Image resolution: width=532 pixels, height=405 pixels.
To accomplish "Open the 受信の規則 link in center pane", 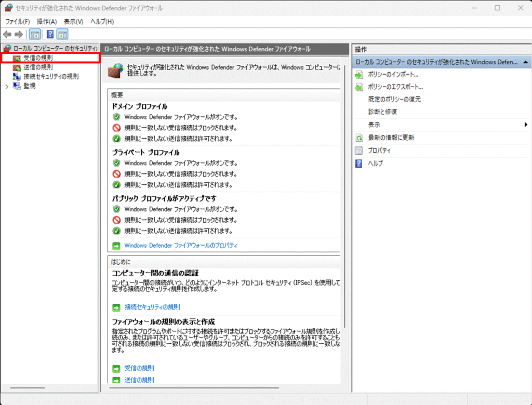I will [139, 368].
